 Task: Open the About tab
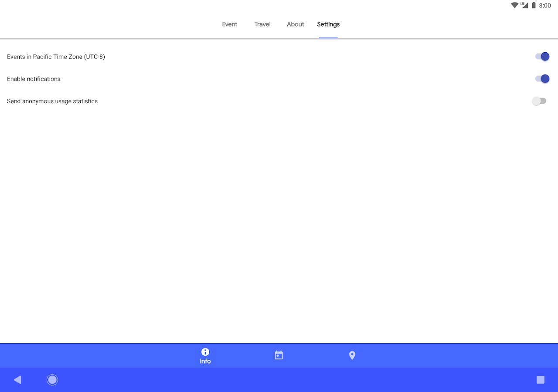click(x=296, y=24)
